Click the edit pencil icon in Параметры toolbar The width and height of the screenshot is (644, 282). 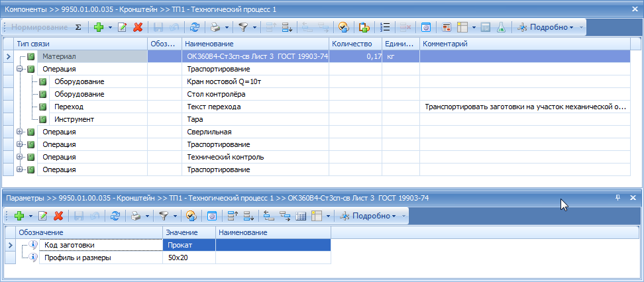(x=42, y=216)
